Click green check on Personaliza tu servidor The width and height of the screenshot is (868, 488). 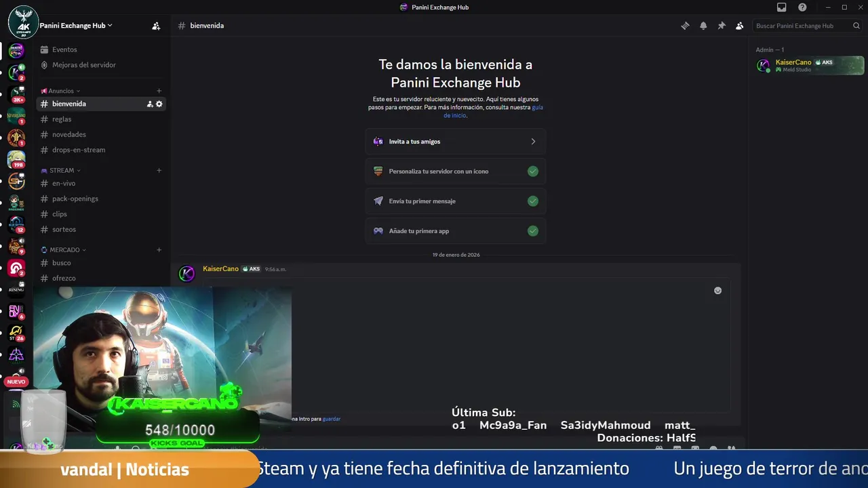(x=533, y=171)
